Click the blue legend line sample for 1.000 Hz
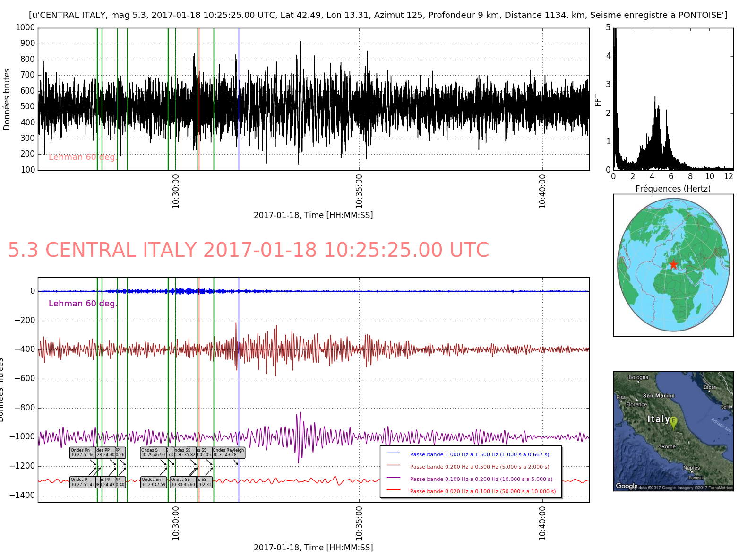 (x=393, y=453)
